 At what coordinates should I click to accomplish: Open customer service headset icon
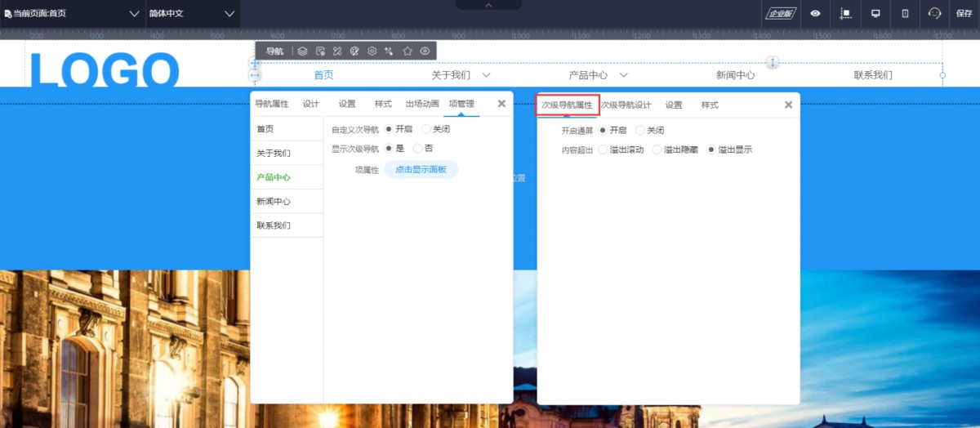pyautogui.click(x=935, y=13)
